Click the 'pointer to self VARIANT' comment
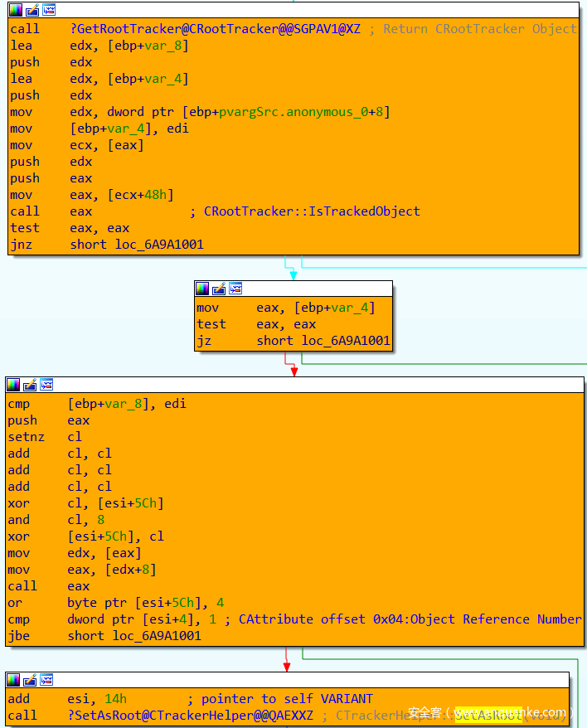587x728 pixels. point(287,699)
